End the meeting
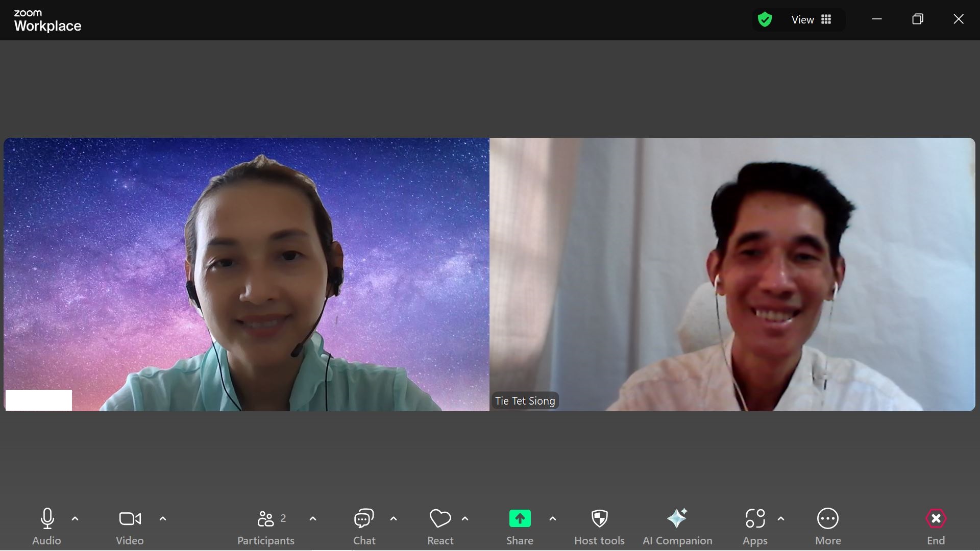 tap(936, 519)
